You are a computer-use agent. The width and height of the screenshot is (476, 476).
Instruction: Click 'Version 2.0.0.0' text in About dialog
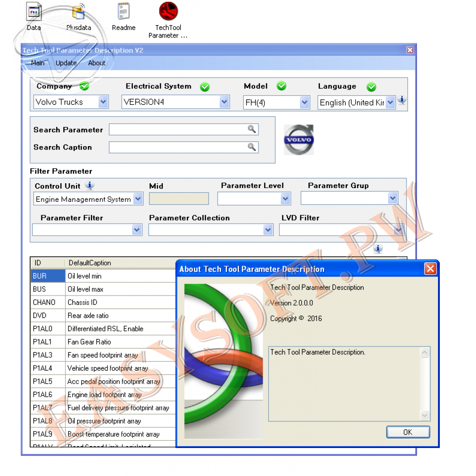click(291, 303)
